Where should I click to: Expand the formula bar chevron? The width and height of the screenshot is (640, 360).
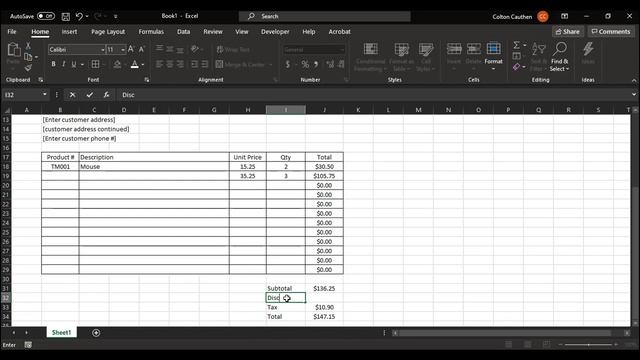coord(633,95)
